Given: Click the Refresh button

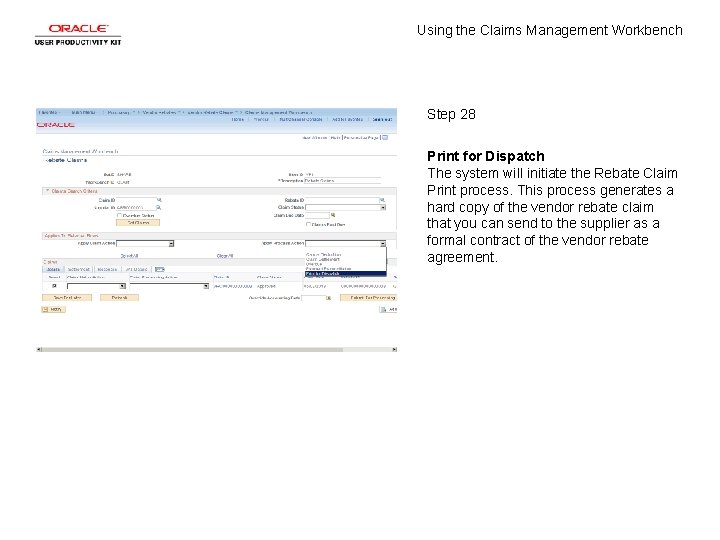Looking at the screenshot, I should pyautogui.click(x=119, y=298).
